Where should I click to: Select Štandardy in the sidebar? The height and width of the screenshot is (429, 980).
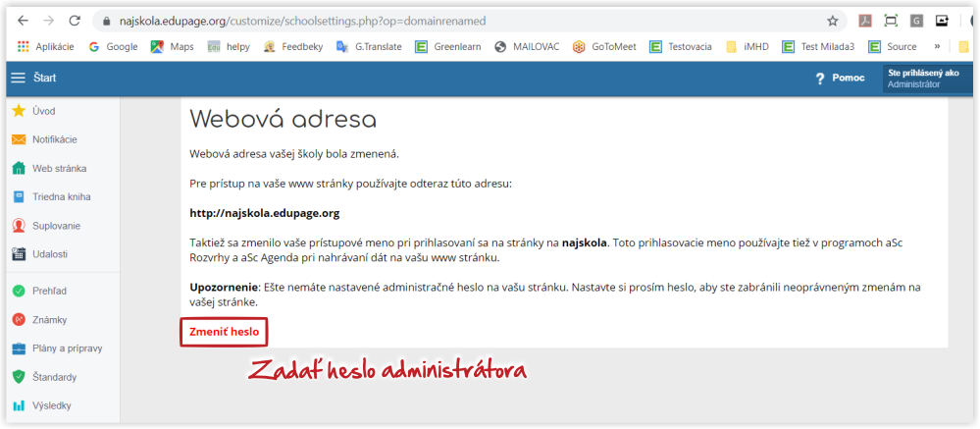pos(54,377)
